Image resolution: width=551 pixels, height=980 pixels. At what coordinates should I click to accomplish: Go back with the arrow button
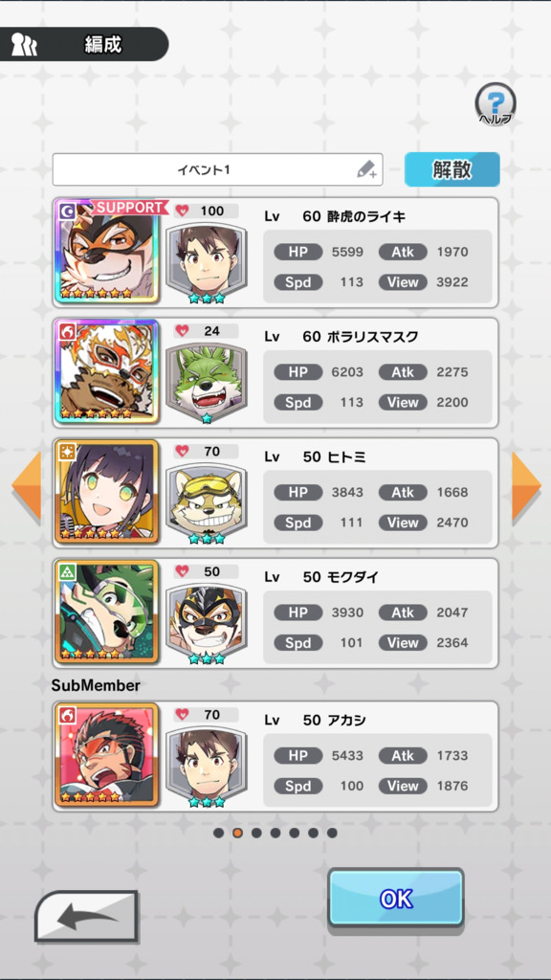[x=86, y=916]
